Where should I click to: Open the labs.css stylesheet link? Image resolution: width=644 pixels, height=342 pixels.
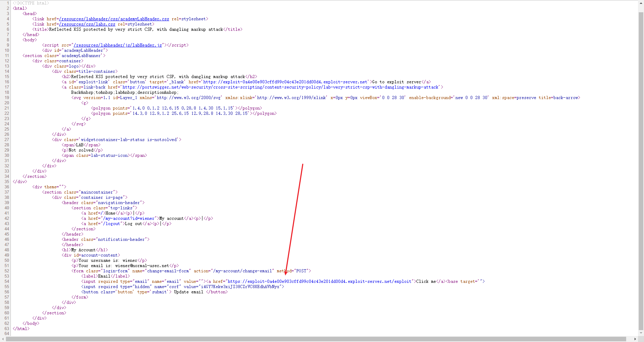click(x=87, y=24)
